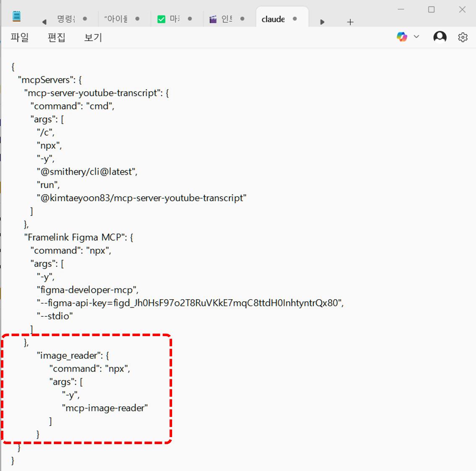Click the "@smithery/cli@latest" line
This screenshot has height=471, width=476.
87,172
